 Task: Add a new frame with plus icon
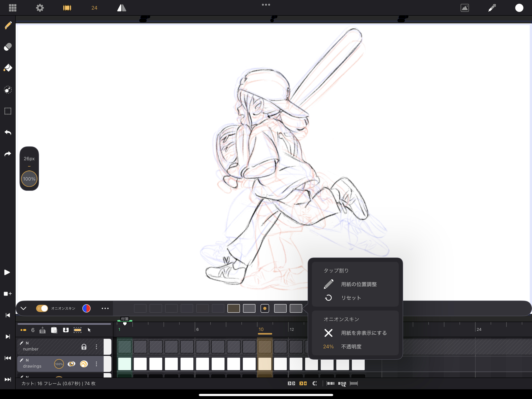pyautogui.click(x=8, y=294)
